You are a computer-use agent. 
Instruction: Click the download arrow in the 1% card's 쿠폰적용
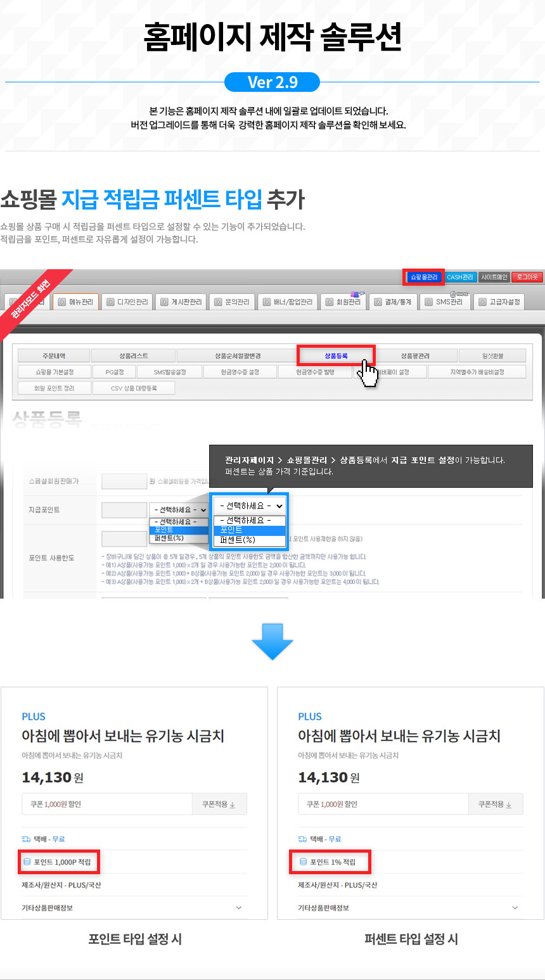509,805
